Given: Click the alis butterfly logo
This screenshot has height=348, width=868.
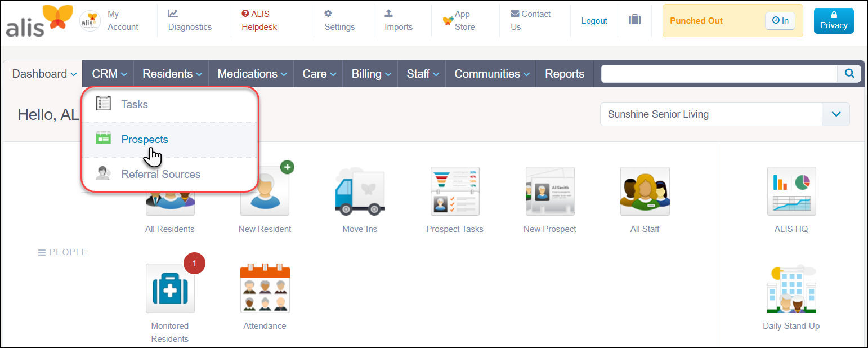Looking at the screenshot, I should click(x=39, y=21).
